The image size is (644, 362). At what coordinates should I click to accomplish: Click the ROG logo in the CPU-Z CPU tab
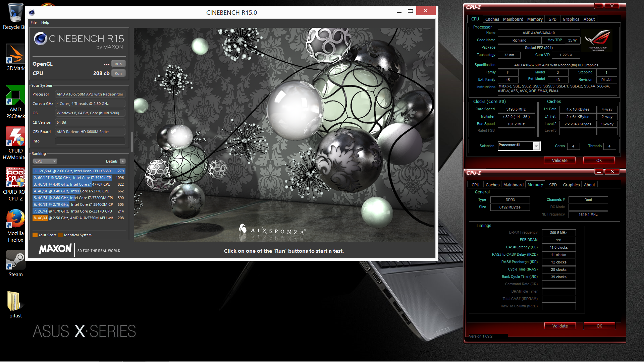[x=597, y=41]
